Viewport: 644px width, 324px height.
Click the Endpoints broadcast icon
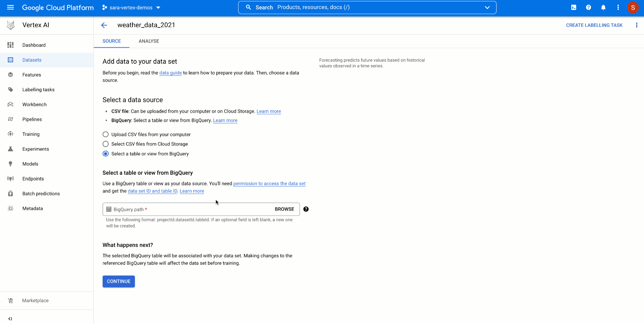[x=10, y=179]
